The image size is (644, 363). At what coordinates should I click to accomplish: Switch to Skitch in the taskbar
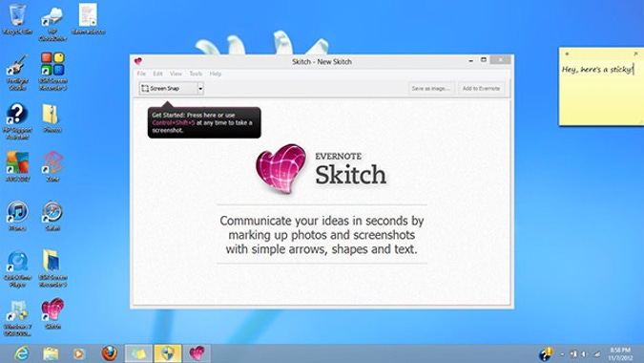click(197, 353)
